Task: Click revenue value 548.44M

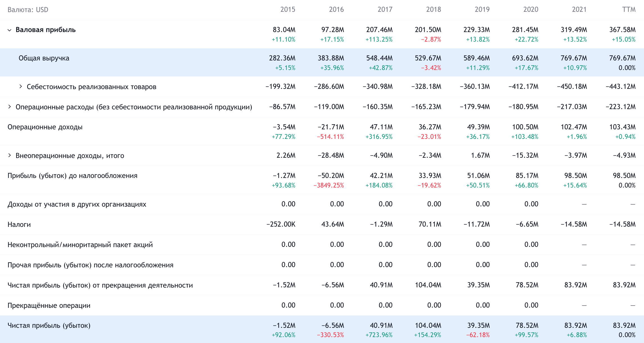Action: pos(379,58)
